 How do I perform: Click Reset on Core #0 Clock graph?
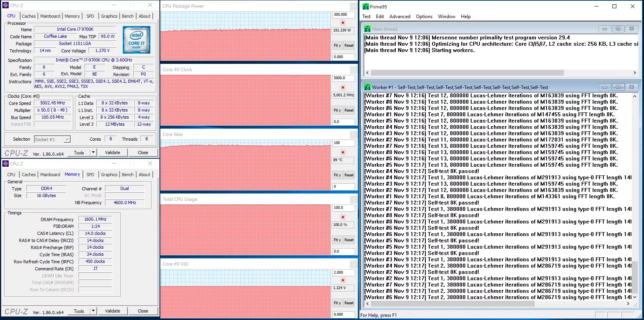click(349, 110)
